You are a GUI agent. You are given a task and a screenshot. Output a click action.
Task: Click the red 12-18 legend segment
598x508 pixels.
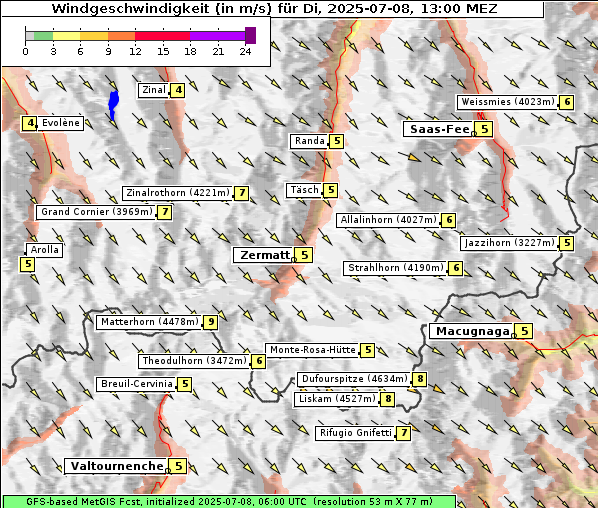[x=162, y=36]
